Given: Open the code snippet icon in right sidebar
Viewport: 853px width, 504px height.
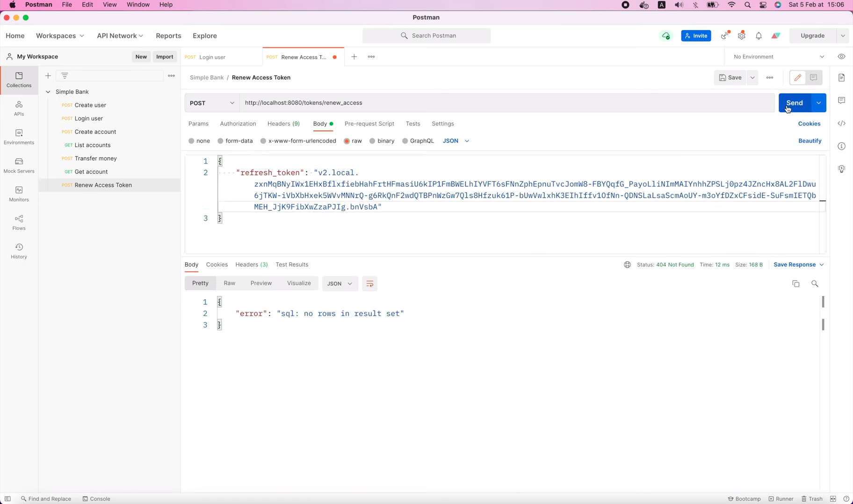Looking at the screenshot, I should tap(842, 123).
